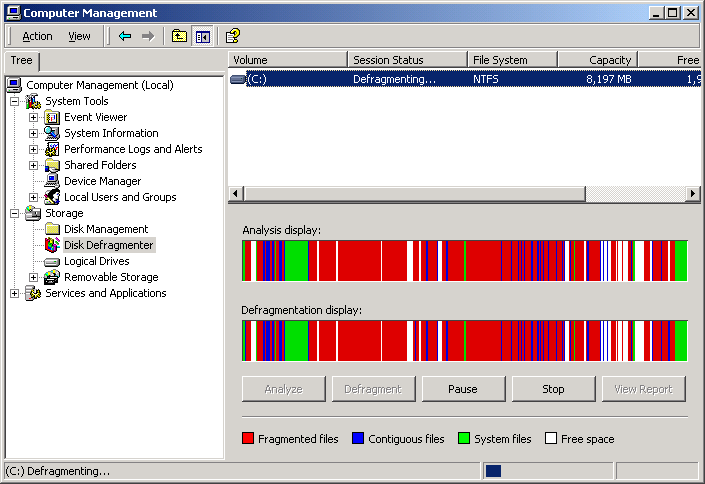This screenshot has width=705, height=484.
Task: Switch to the Tree tab
Action: 21,60
